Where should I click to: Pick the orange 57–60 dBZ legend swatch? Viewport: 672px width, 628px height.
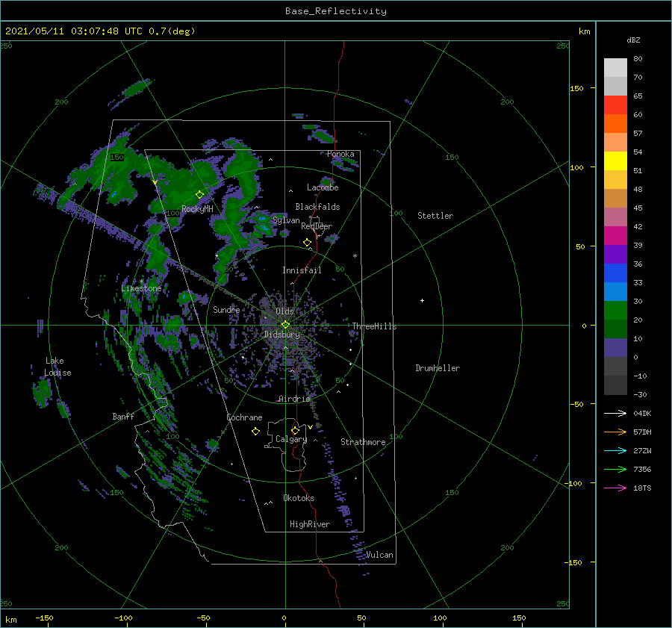click(615, 124)
